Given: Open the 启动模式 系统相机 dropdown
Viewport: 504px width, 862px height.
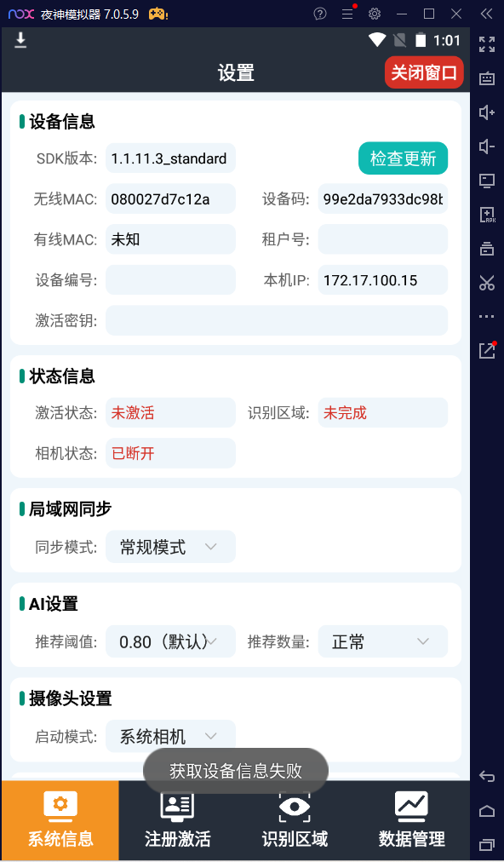Looking at the screenshot, I should pos(170,736).
